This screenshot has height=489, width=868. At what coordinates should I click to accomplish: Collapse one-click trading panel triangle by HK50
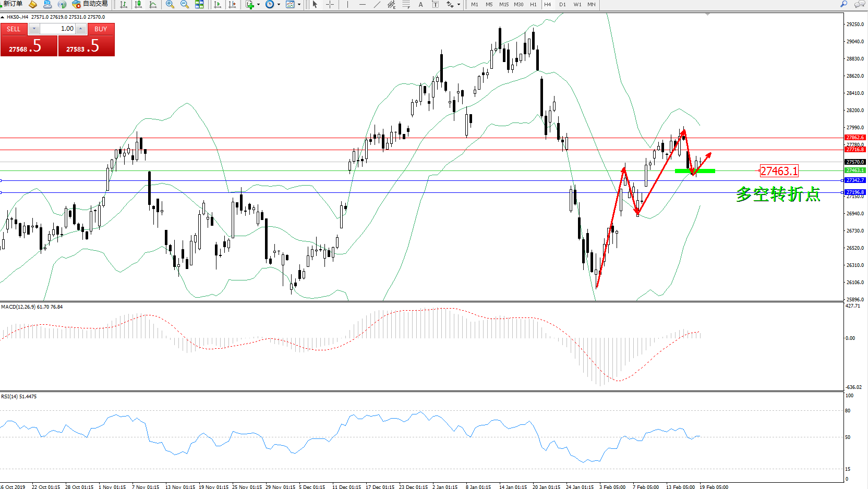click(3, 17)
